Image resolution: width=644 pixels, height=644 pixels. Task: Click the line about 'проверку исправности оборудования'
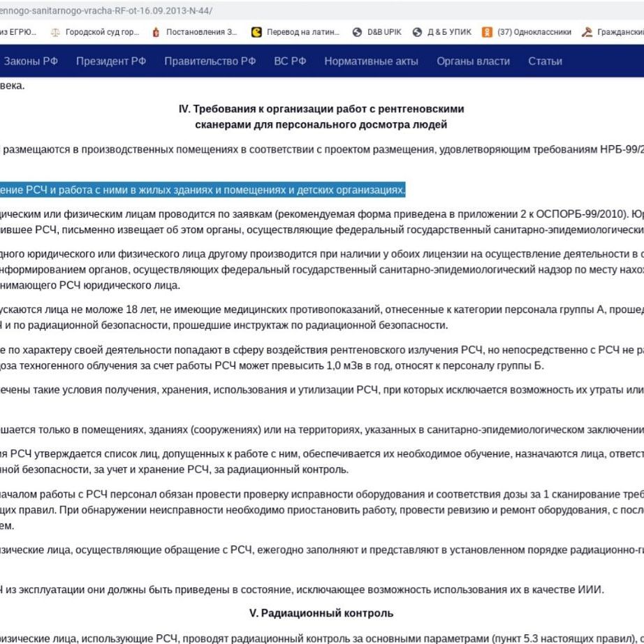[x=322, y=494]
